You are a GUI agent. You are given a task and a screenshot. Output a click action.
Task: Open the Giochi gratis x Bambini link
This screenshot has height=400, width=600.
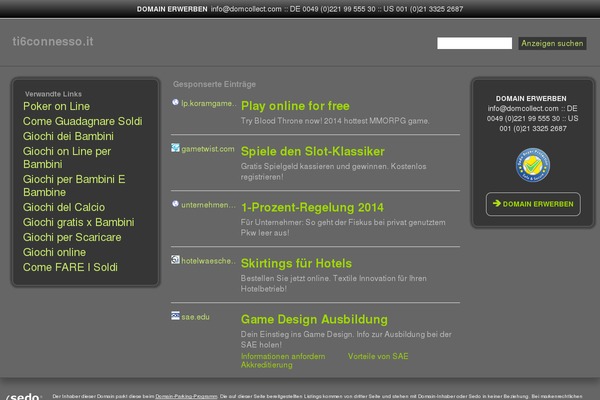[79, 222]
